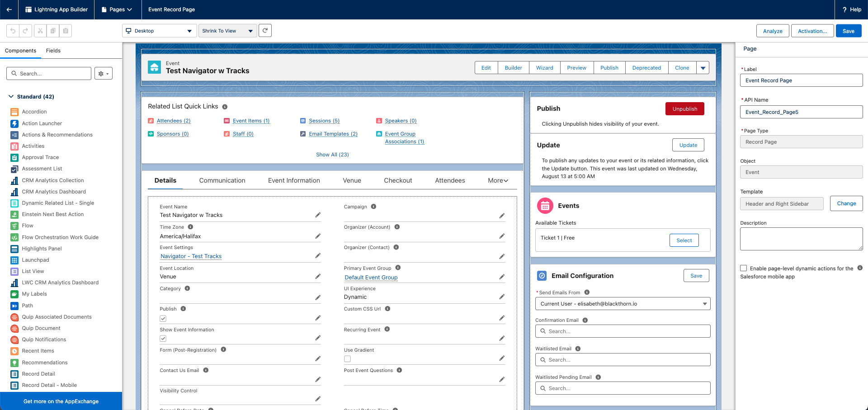Click the cut scissors icon
This screenshot has width=868, height=410.
[40, 31]
